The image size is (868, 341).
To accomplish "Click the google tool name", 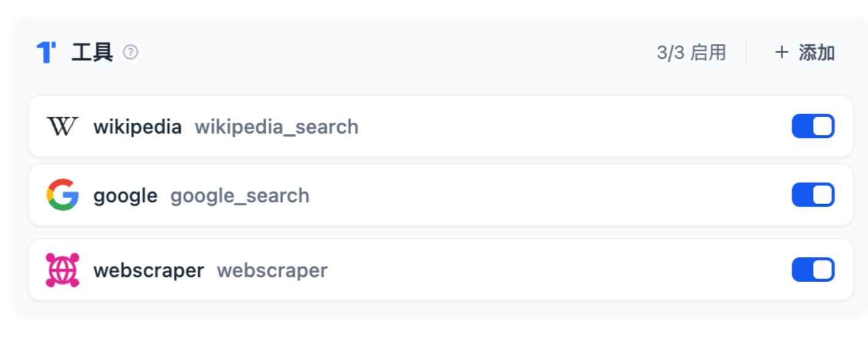I will (x=125, y=196).
